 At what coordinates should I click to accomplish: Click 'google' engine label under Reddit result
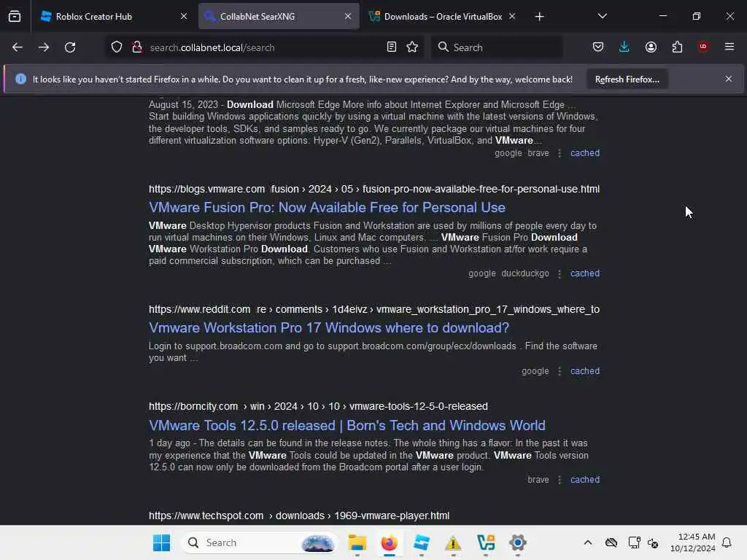(535, 371)
